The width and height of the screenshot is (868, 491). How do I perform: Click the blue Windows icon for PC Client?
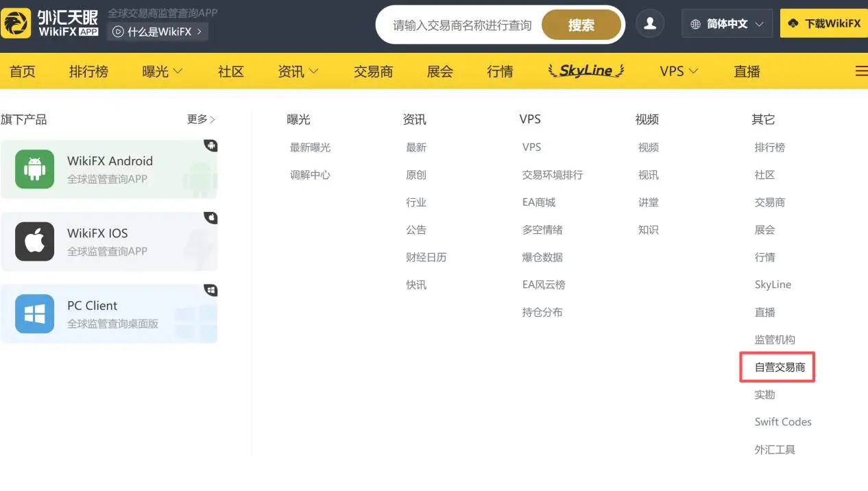click(x=34, y=314)
